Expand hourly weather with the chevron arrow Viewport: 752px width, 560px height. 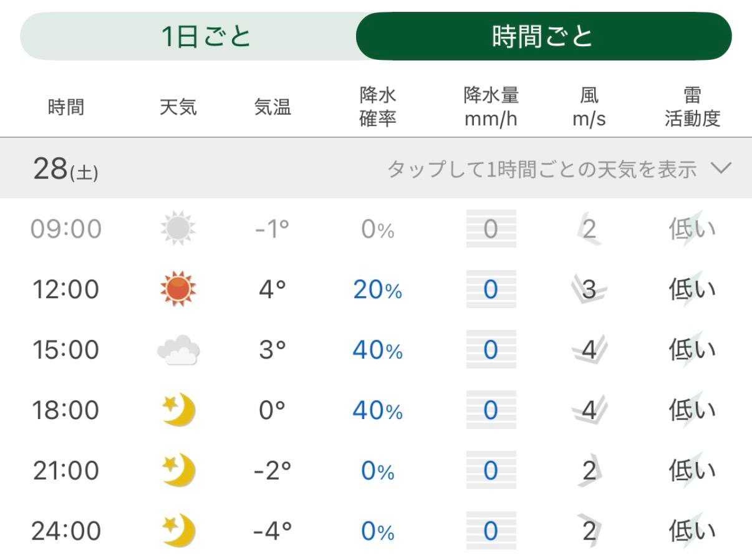[720, 168]
